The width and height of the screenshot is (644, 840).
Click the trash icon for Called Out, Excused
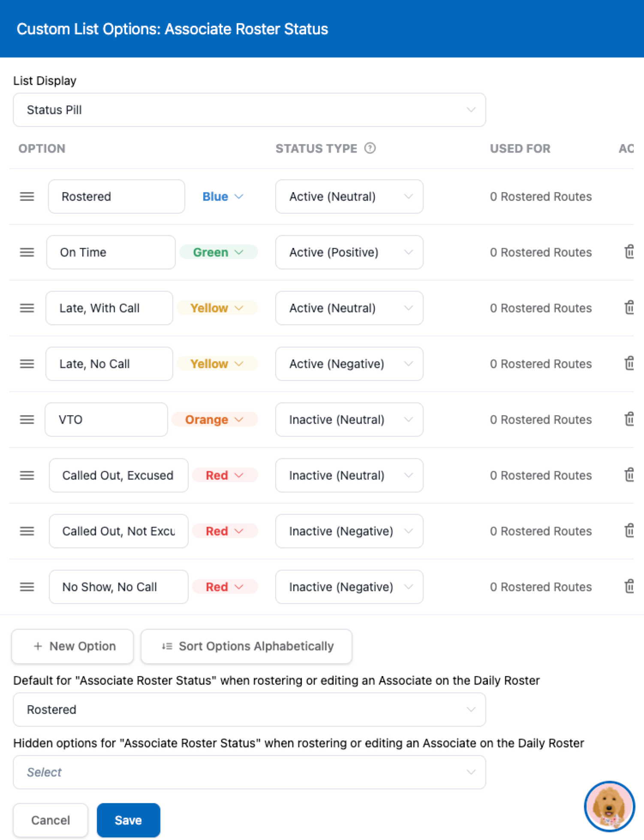629,475
